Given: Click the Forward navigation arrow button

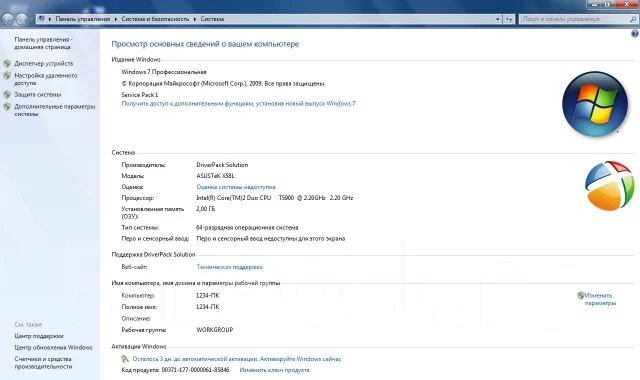Looking at the screenshot, I should tap(22, 19).
